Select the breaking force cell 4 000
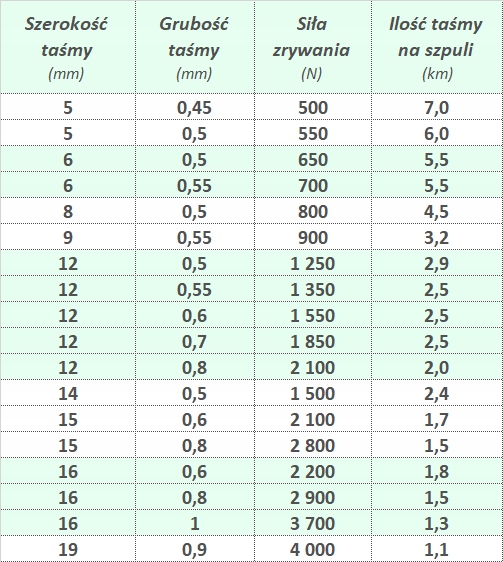This screenshot has width=503, height=562. click(x=313, y=548)
